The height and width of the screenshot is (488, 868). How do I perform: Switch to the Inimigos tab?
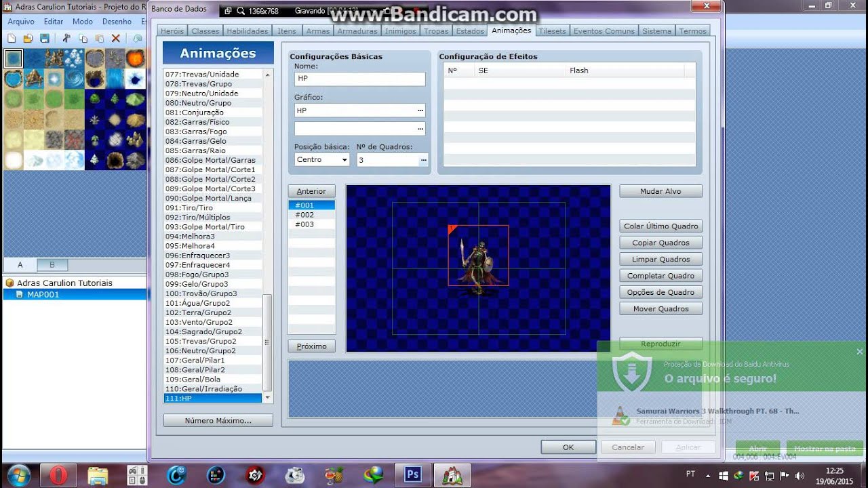click(400, 30)
